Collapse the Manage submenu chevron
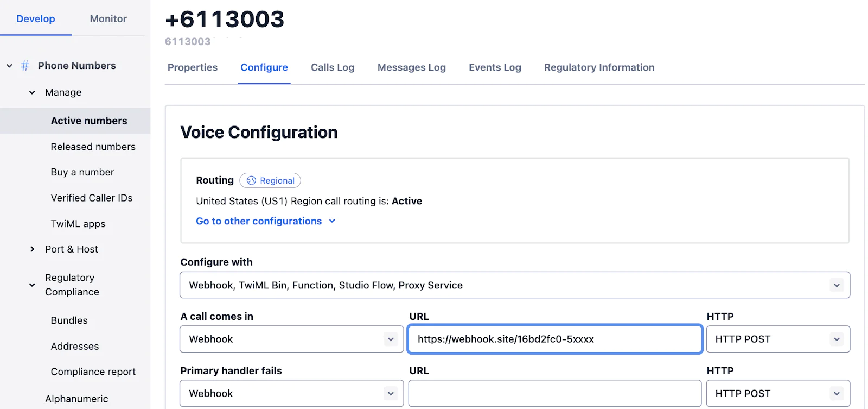868x409 pixels. coord(32,92)
